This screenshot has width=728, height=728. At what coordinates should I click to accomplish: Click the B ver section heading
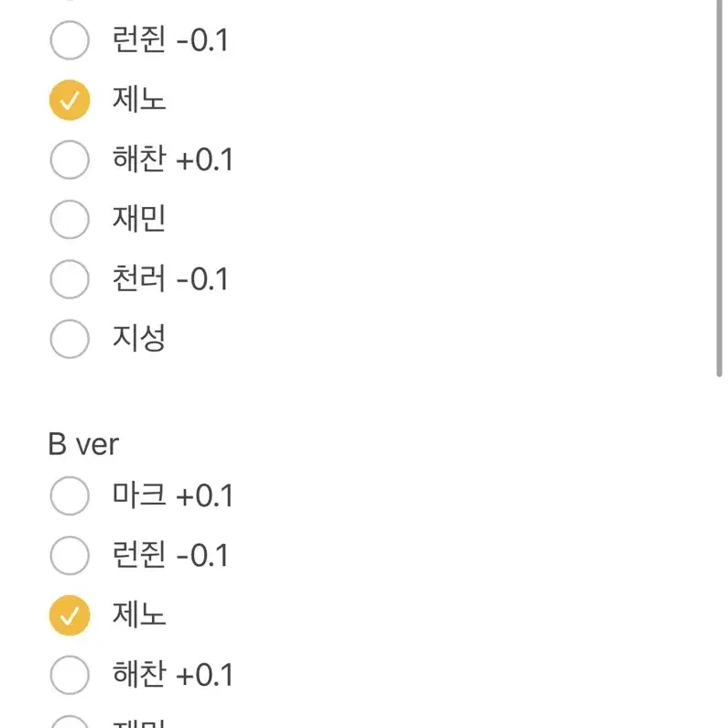(83, 444)
